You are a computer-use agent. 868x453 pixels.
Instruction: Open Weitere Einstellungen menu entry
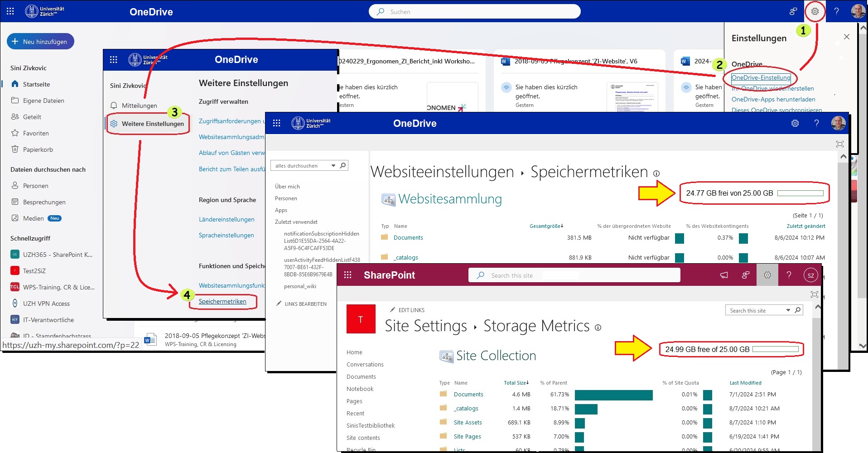152,123
